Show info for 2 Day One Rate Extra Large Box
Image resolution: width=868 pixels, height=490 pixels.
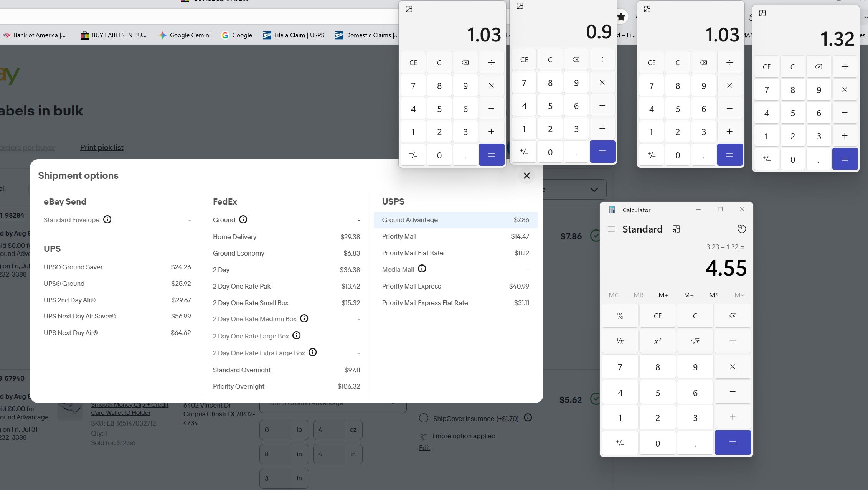(x=313, y=352)
